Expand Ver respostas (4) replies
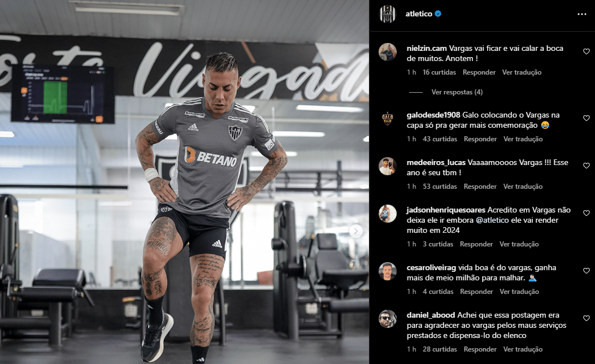The image size is (595, 364). [x=457, y=92]
